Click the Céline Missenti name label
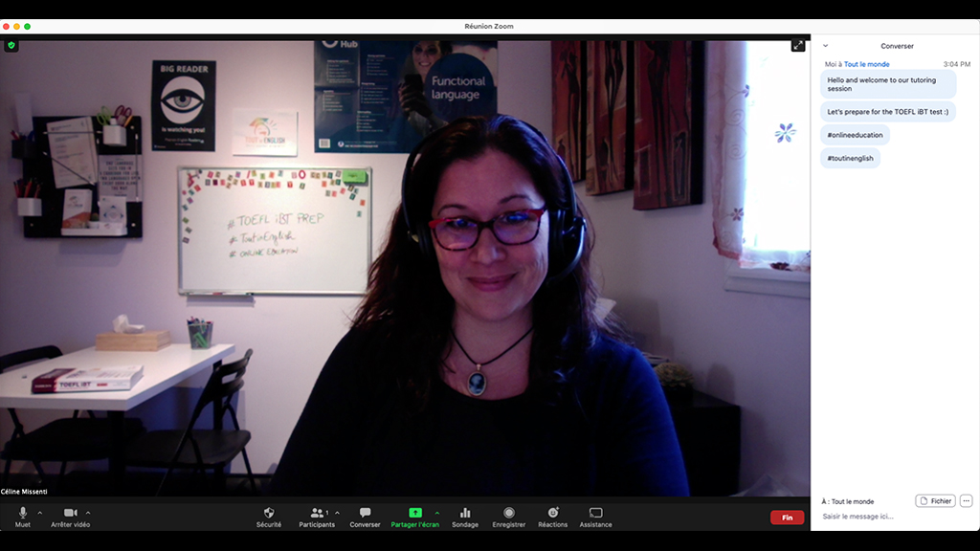980x551 pixels. coord(24,492)
